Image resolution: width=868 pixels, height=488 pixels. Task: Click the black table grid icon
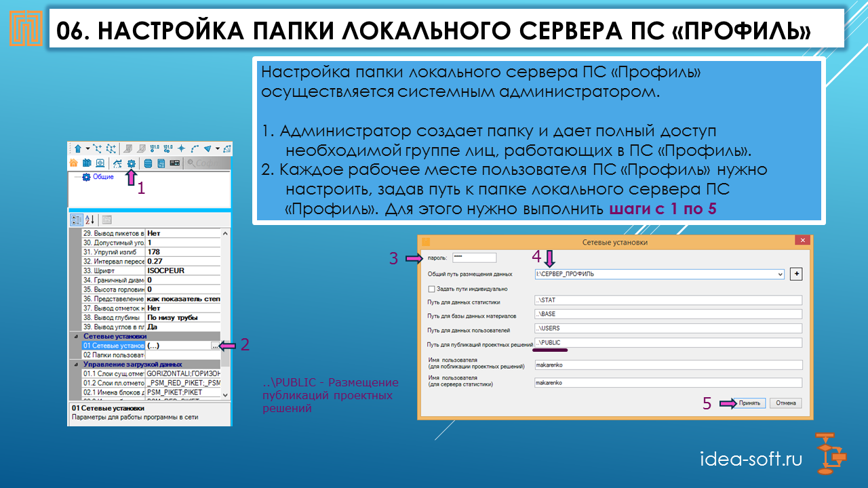[x=175, y=163]
